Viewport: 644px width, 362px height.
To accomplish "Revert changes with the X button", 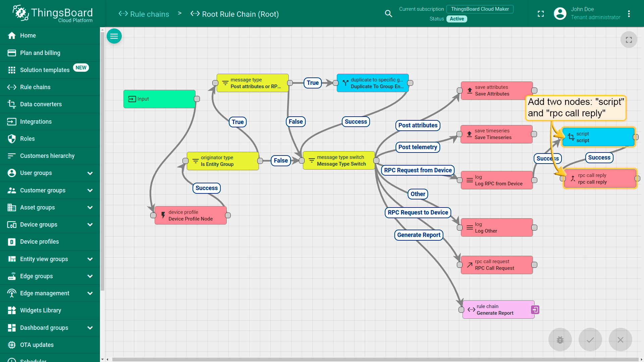I will click(620, 340).
